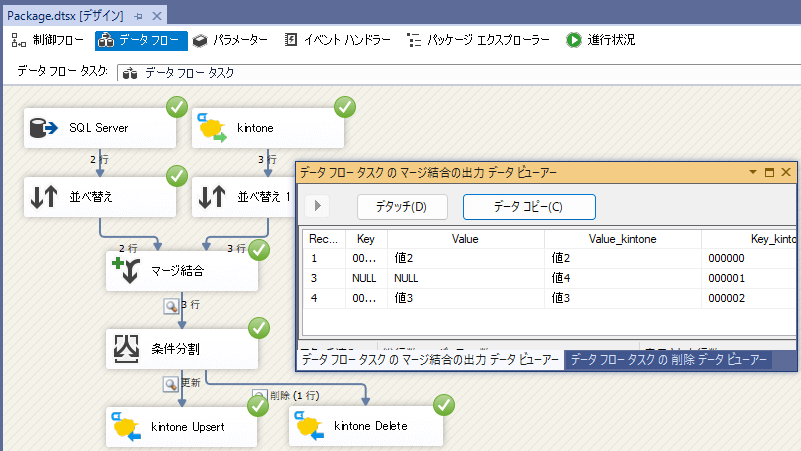Click the kintone Delete cloud icon
Viewport: 801px width, 451px height.
click(310, 425)
